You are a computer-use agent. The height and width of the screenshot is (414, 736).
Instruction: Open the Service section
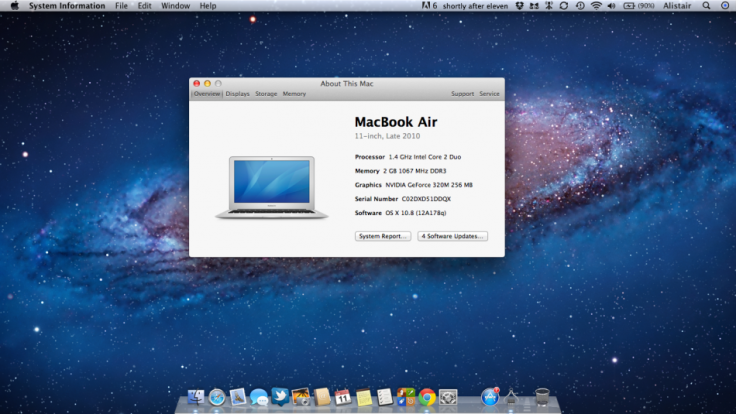click(489, 94)
